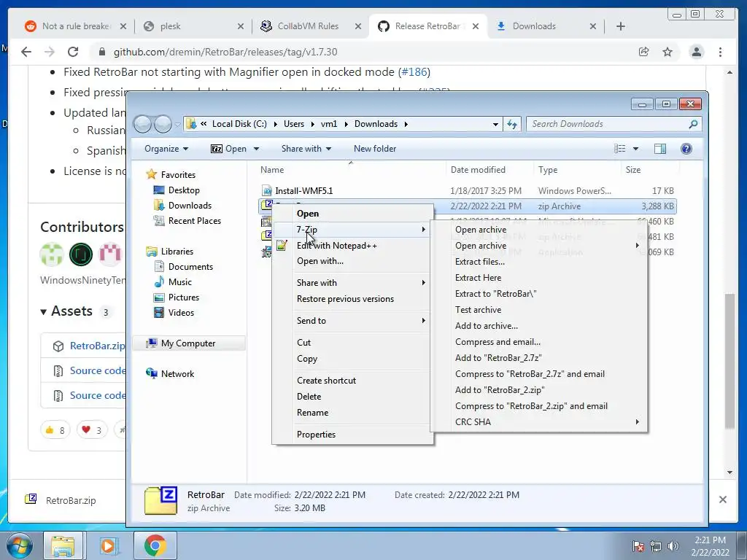Viewport: 747px width, 560px height.
Task: Click the Explorer change view icon
Action: 620,149
